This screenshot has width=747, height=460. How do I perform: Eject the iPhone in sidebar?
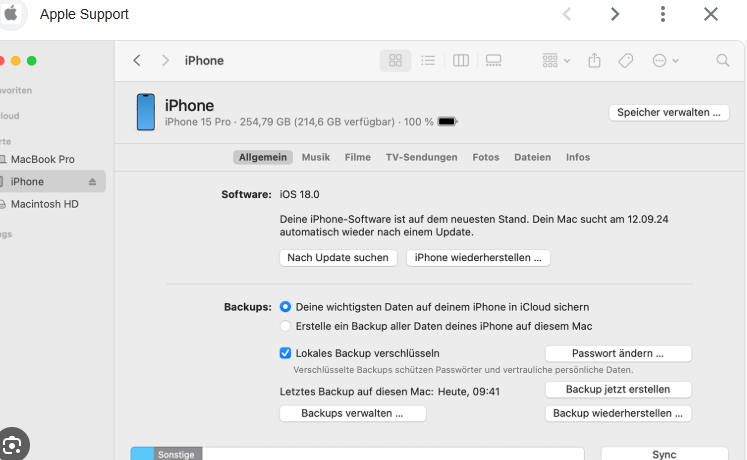pyautogui.click(x=93, y=182)
